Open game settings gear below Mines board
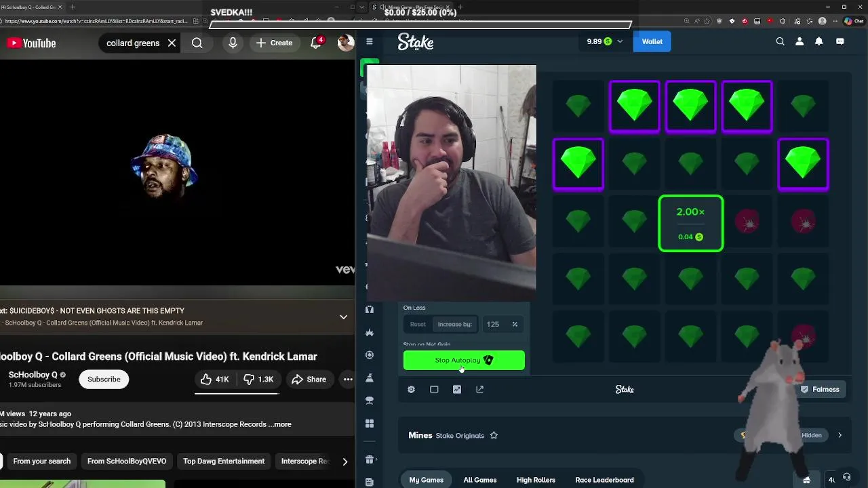868x488 pixels. coord(411,389)
